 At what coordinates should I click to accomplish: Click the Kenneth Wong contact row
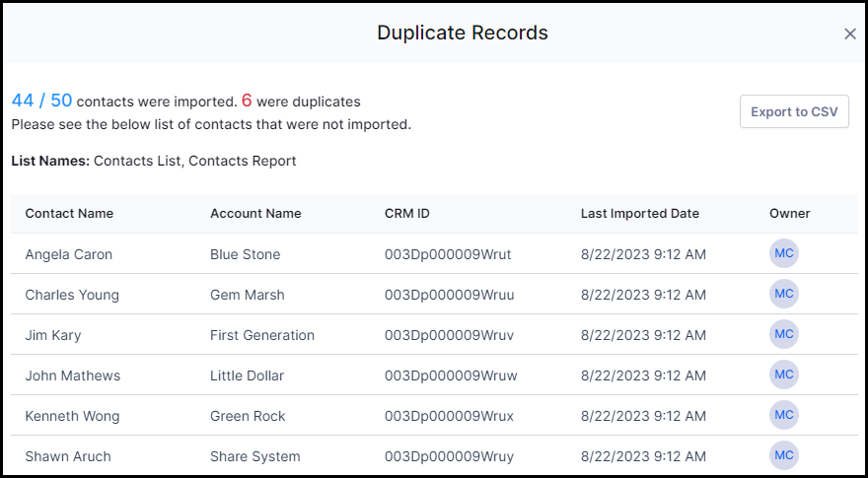click(x=434, y=416)
